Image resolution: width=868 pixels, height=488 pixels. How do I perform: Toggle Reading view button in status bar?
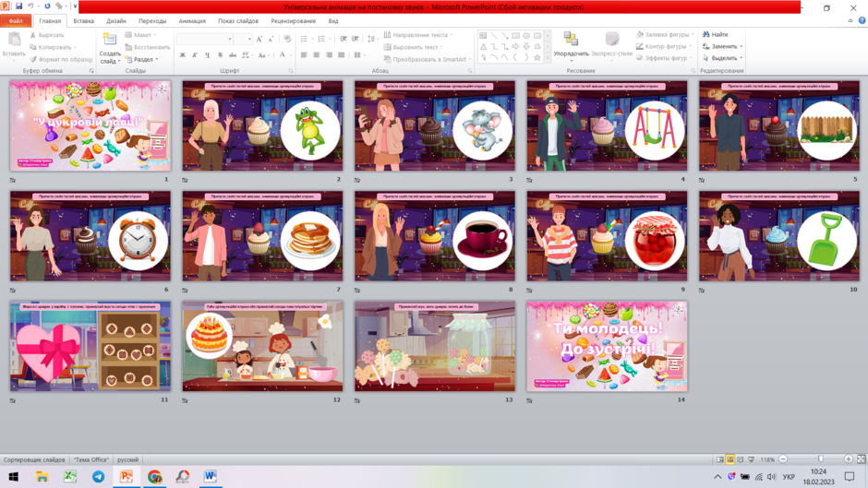(x=741, y=459)
